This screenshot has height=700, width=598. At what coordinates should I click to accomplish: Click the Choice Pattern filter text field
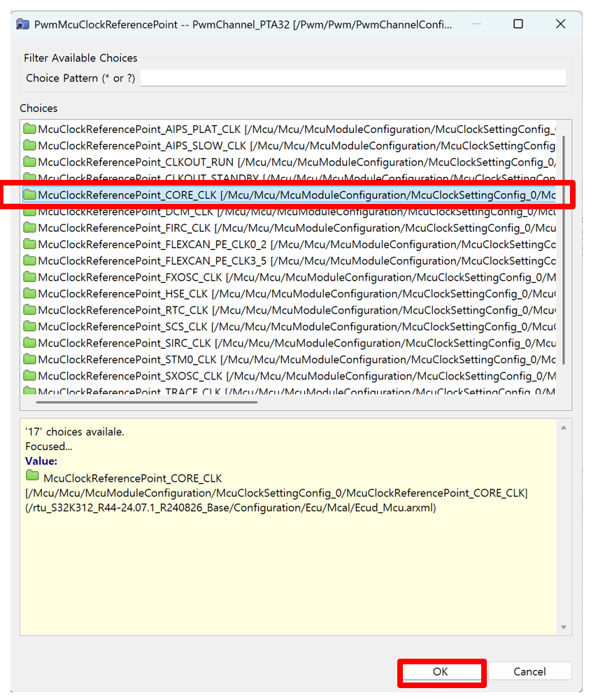pos(353,78)
